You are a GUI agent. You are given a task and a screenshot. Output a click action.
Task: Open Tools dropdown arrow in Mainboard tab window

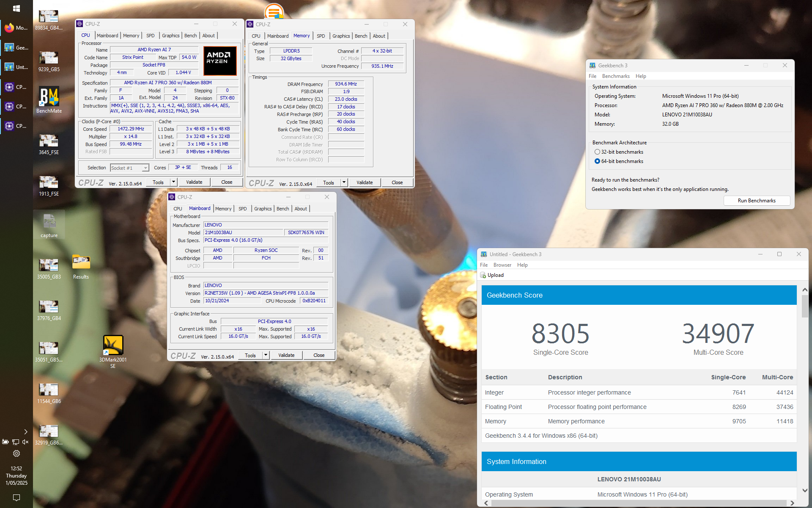(266, 355)
